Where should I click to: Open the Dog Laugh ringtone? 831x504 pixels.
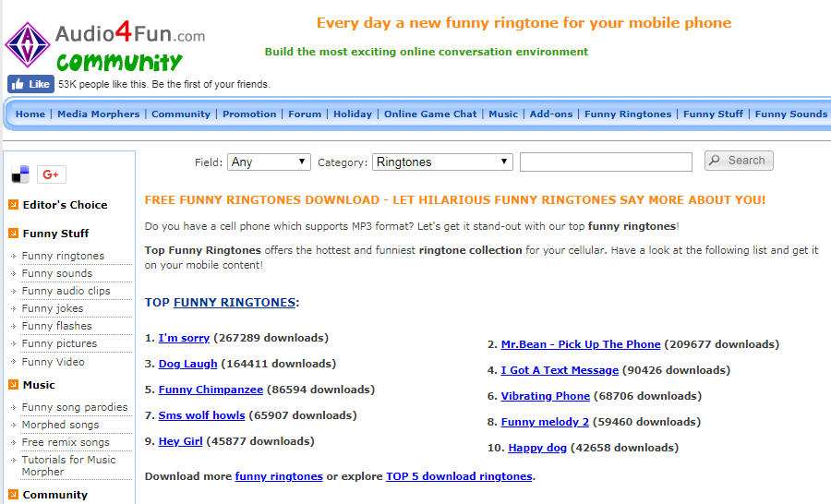tap(187, 364)
